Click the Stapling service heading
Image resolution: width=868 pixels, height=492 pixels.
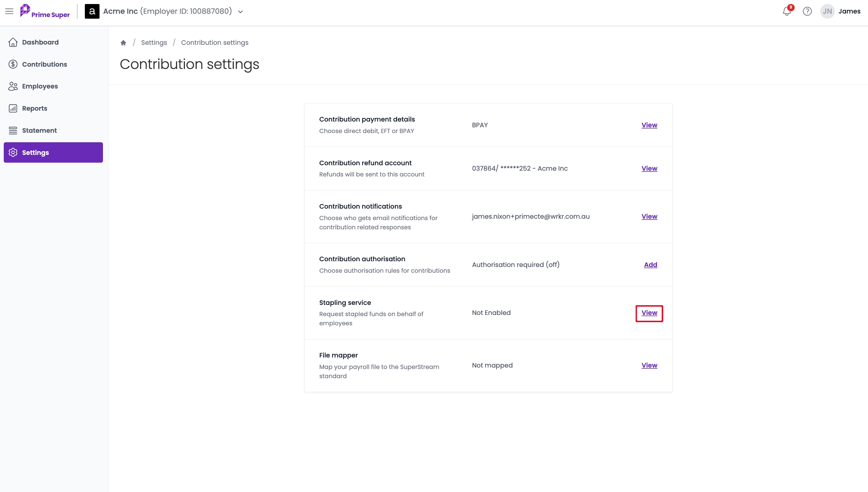pyautogui.click(x=345, y=303)
